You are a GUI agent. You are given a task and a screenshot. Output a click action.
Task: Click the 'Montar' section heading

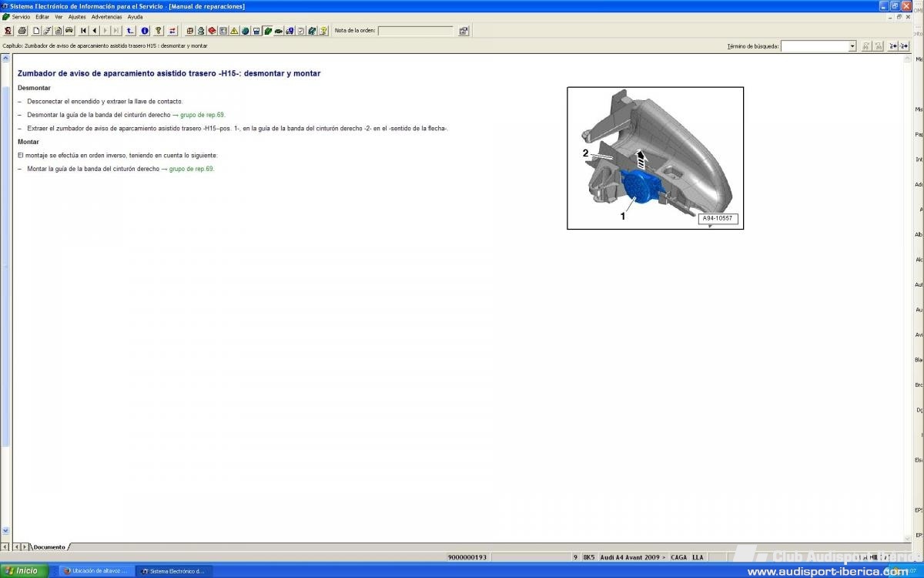click(28, 142)
